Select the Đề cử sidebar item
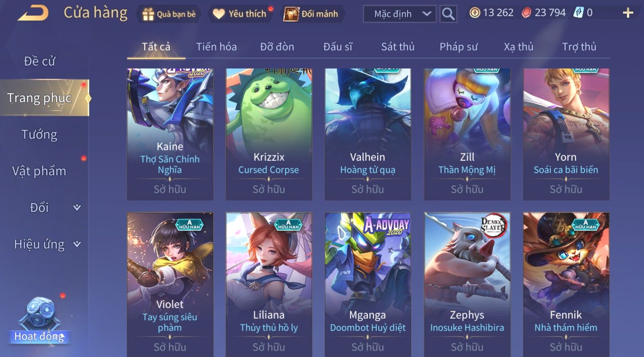Viewport: 644px width, 357px height. pyautogui.click(x=39, y=61)
